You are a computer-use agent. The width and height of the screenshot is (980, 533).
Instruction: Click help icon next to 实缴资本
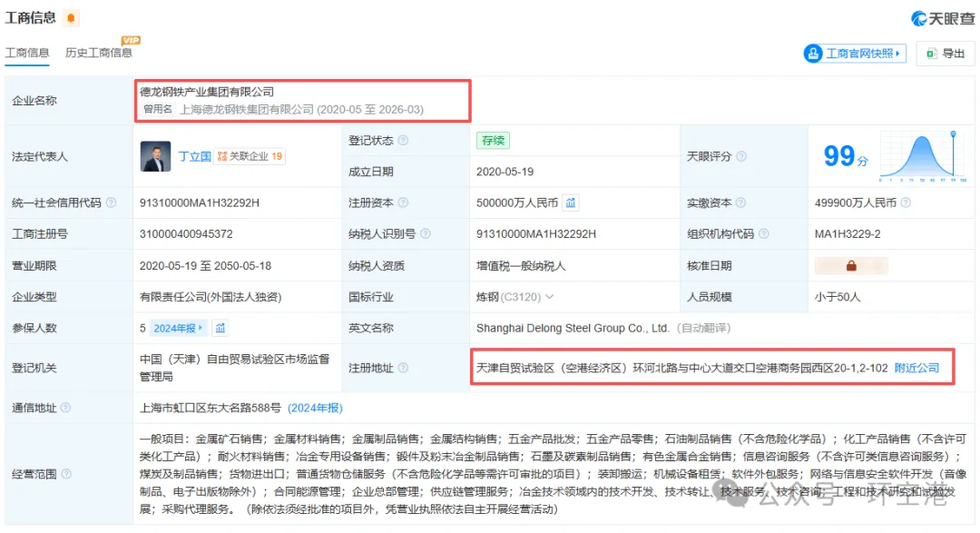click(x=740, y=202)
